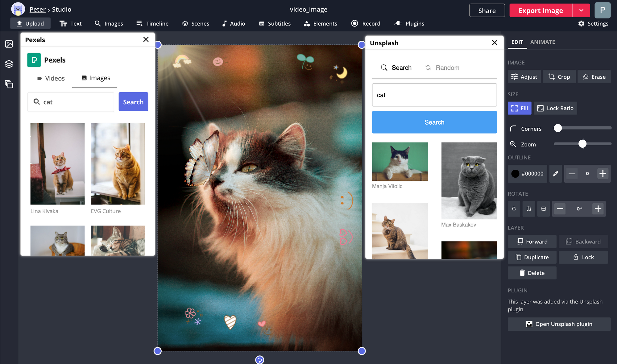Viewport: 617px width, 364px height.
Task: Switch to the ANIMATE tab
Action: click(x=542, y=42)
